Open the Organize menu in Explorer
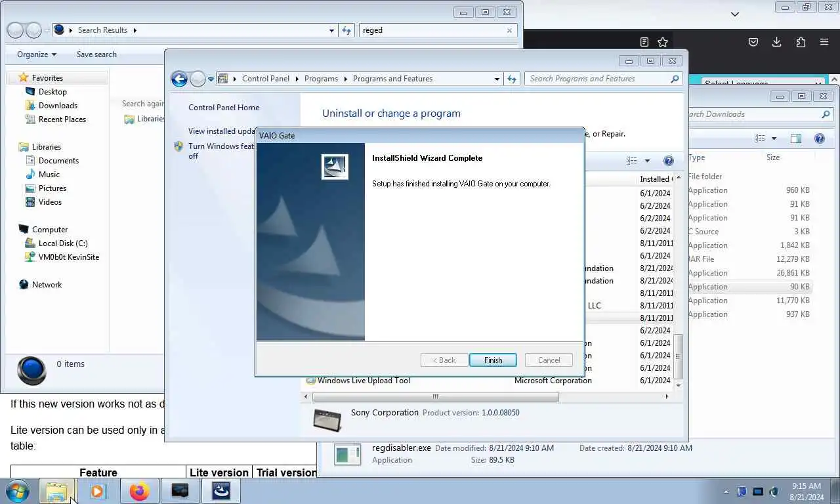The width and height of the screenshot is (840, 504). coord(37,54)
